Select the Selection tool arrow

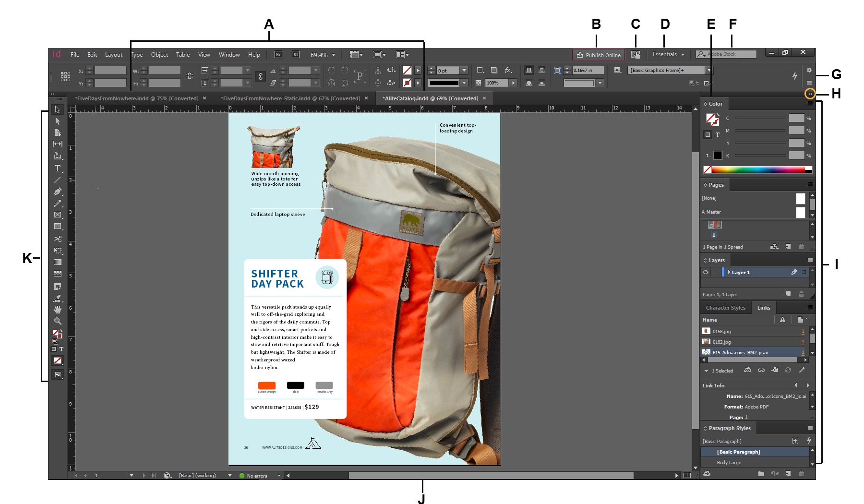[x=58, y=109]
